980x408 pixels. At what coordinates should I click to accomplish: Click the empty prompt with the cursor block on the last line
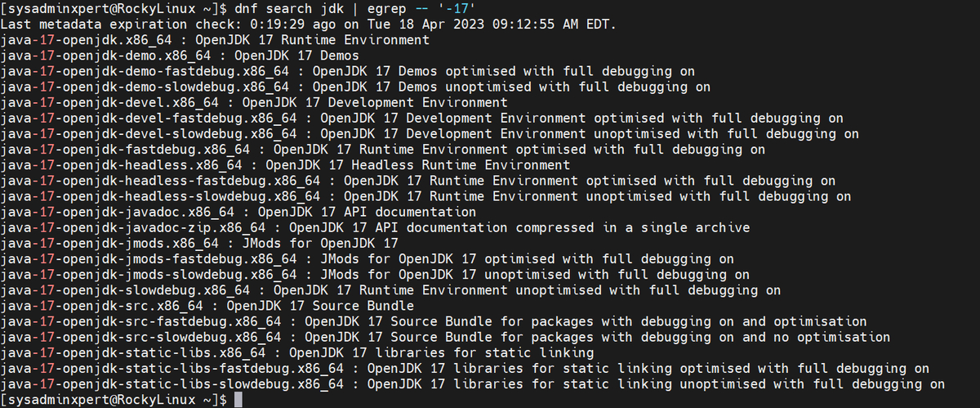point(122,400)
